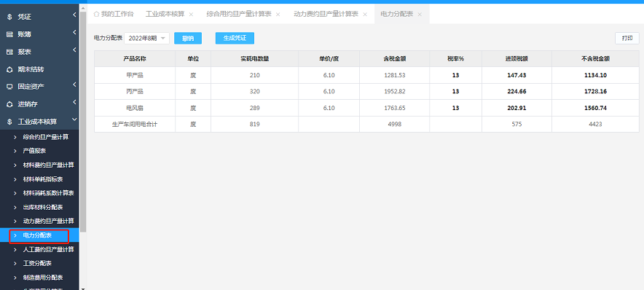Expand the 固定资产 menu chevron
The width and height of the screenshot is (644, 290).
[x=74, y=85]
